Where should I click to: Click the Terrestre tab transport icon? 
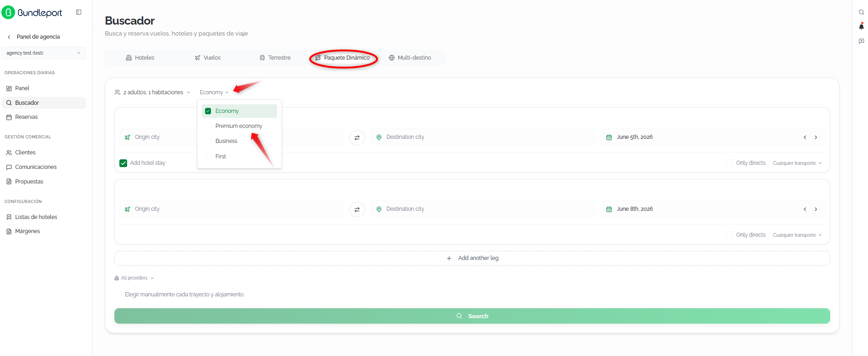pos(262,58)
